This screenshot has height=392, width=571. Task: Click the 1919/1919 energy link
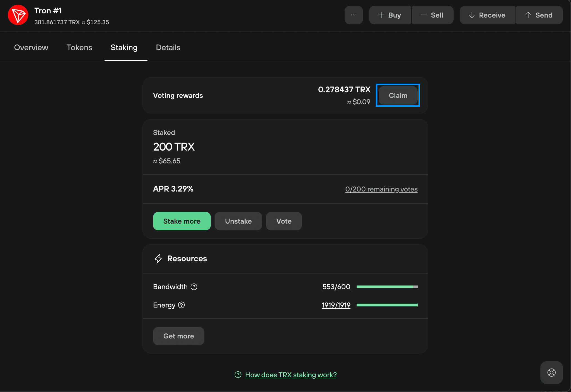coord(336,305)
